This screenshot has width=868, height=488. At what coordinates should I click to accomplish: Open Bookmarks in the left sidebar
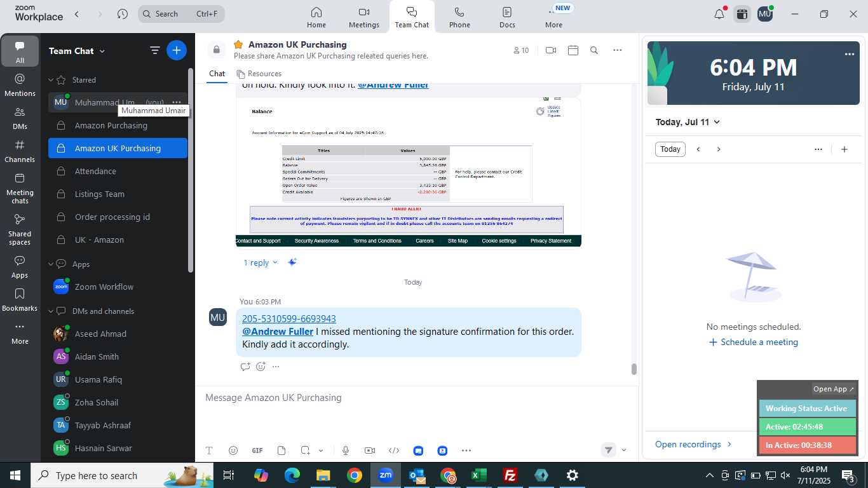[20, 300]
